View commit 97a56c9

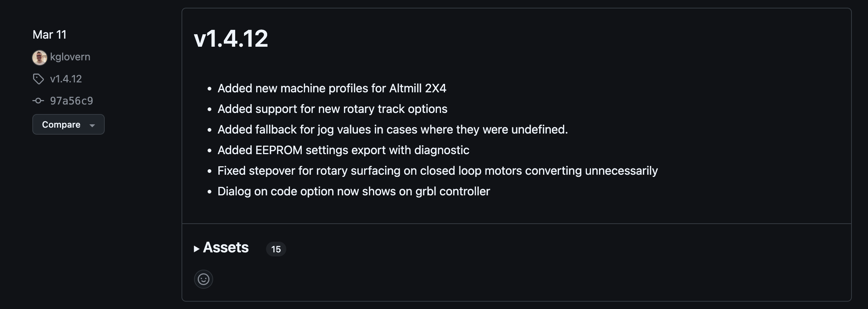(71, 100)
